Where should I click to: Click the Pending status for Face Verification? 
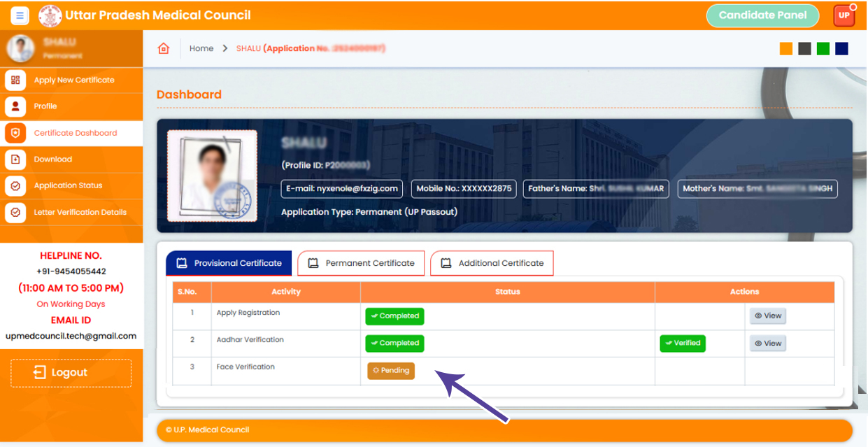[x=391, y=371]
